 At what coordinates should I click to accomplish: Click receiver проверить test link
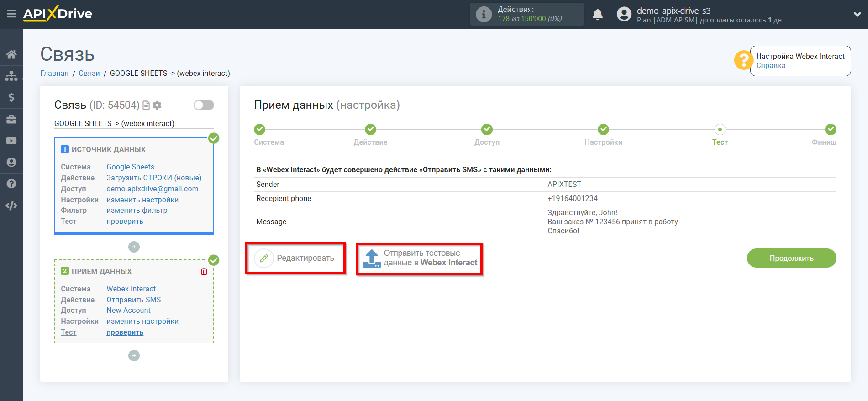(x=125, y=332)
